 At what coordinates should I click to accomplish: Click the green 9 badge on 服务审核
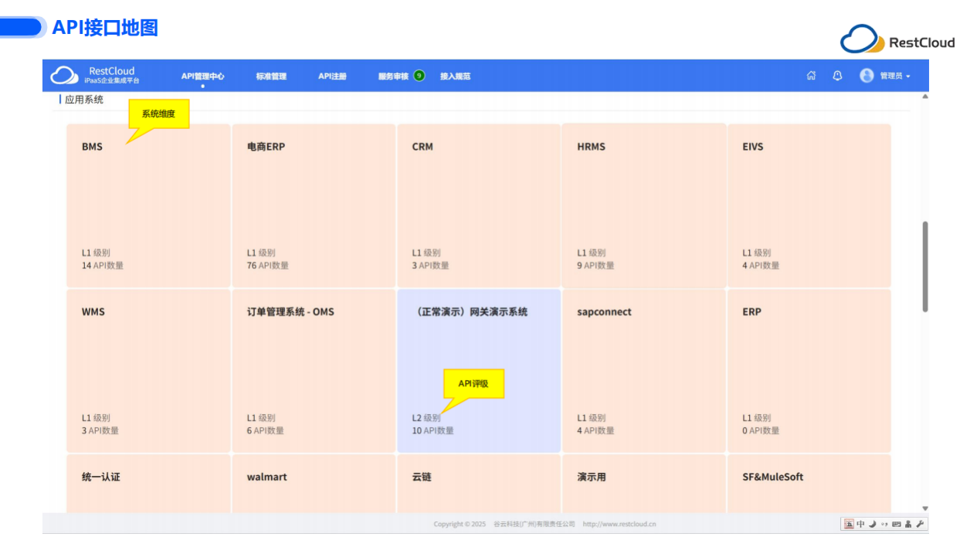point(419,76)
